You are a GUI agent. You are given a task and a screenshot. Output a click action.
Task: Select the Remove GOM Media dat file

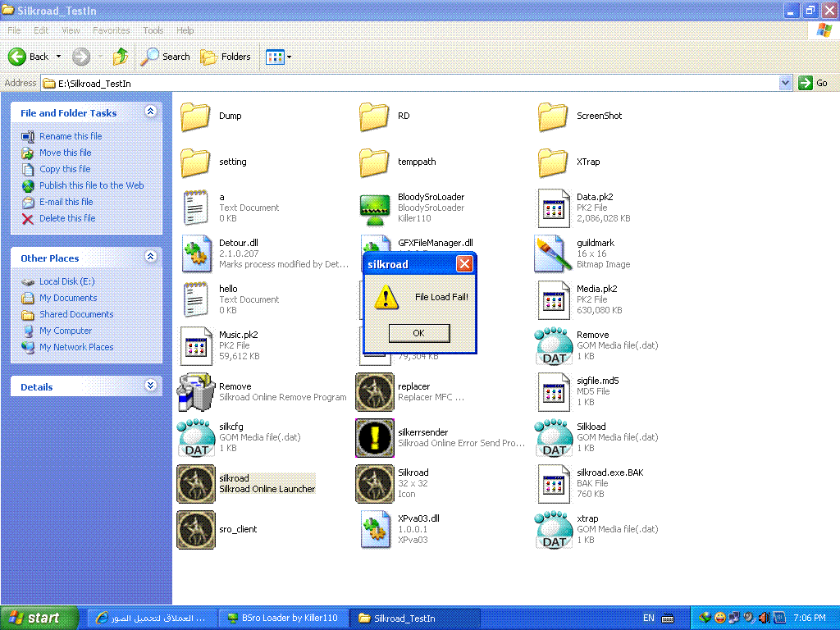(x=554, y=346)
